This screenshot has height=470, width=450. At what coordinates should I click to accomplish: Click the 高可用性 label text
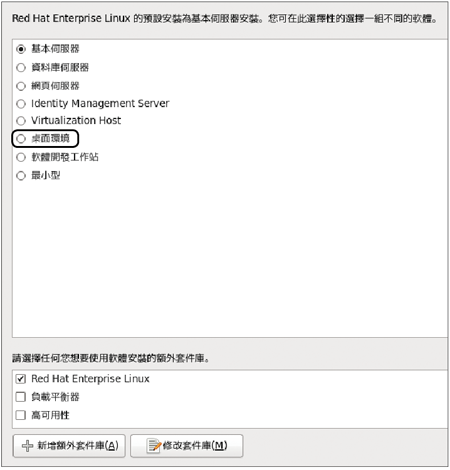[50, 415]
